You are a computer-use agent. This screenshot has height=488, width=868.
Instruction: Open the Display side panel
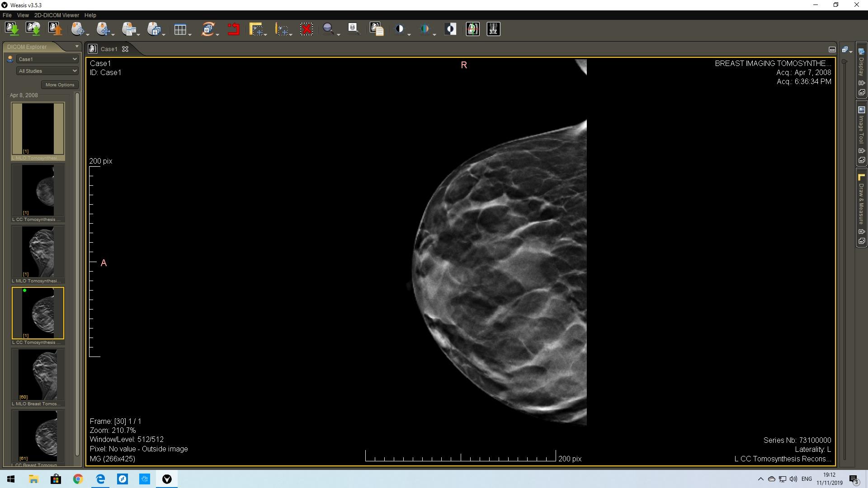[861, 66]
